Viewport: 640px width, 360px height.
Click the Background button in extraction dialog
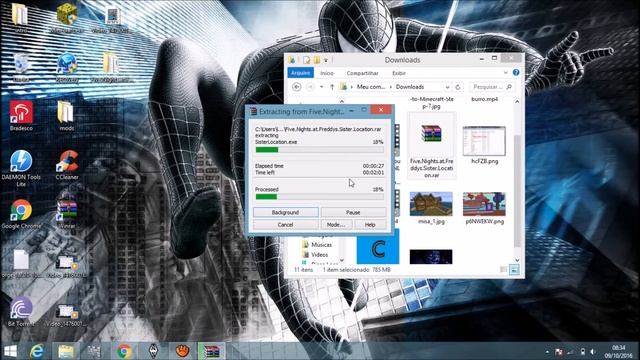285,212
